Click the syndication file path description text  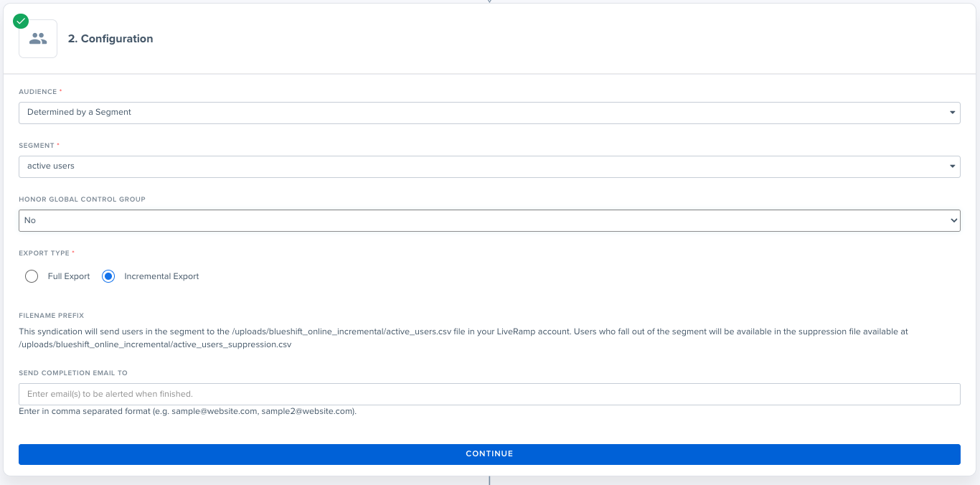click(x=463, y=338)
